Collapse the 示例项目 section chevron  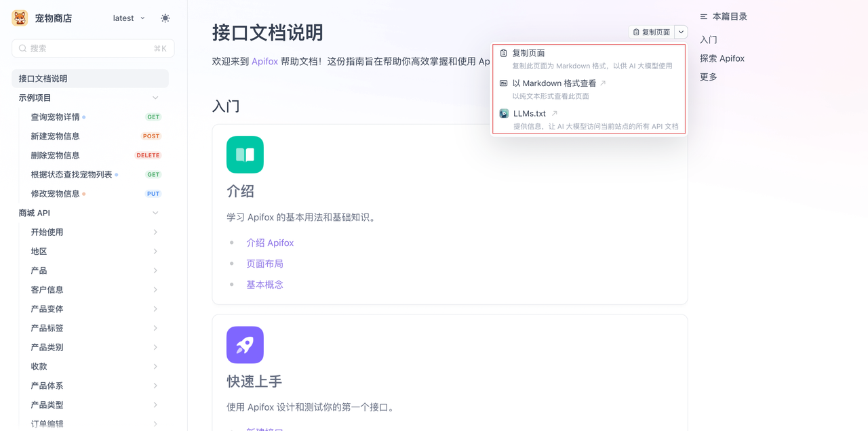[x=155, y=98]
